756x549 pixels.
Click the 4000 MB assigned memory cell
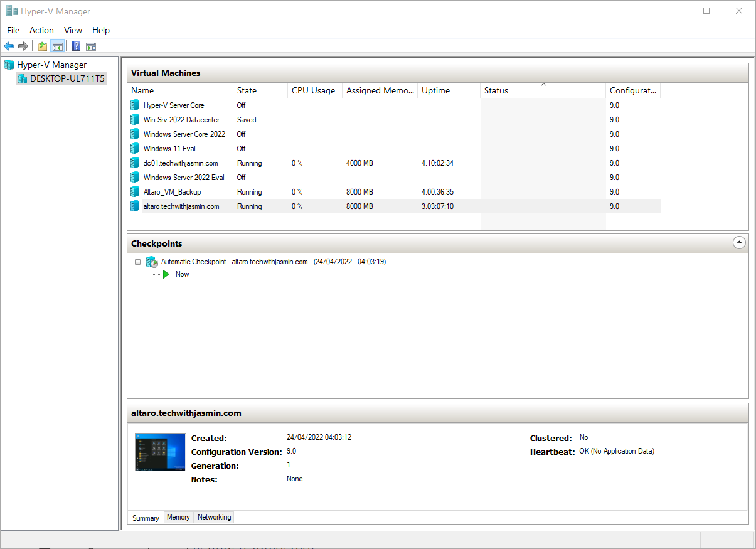pyautogui.click(x=359, y=163)
